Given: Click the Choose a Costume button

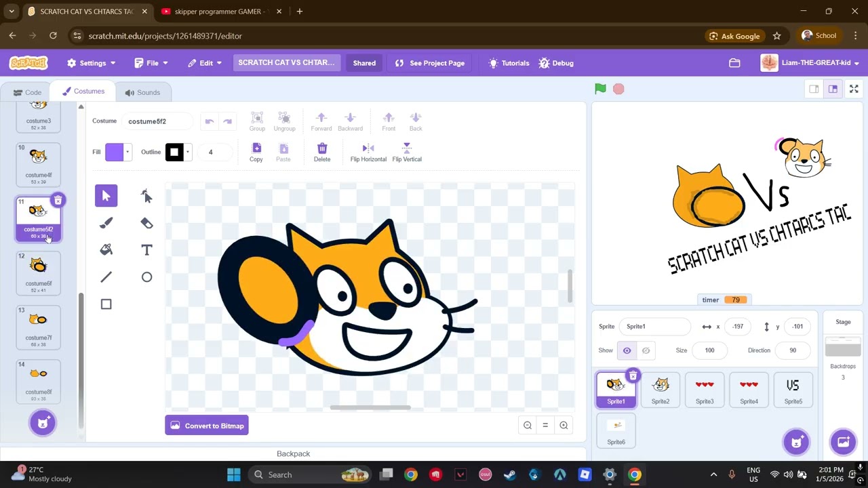Looking at the screenshot, I should [x=43, y=423].
